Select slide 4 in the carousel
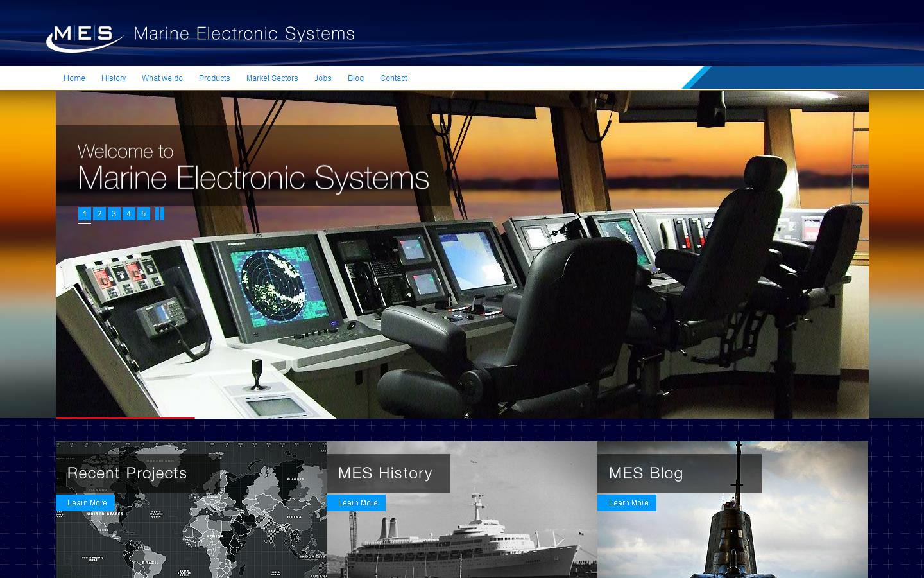Screen dimensions: 924x578 [x=128, y=214]
